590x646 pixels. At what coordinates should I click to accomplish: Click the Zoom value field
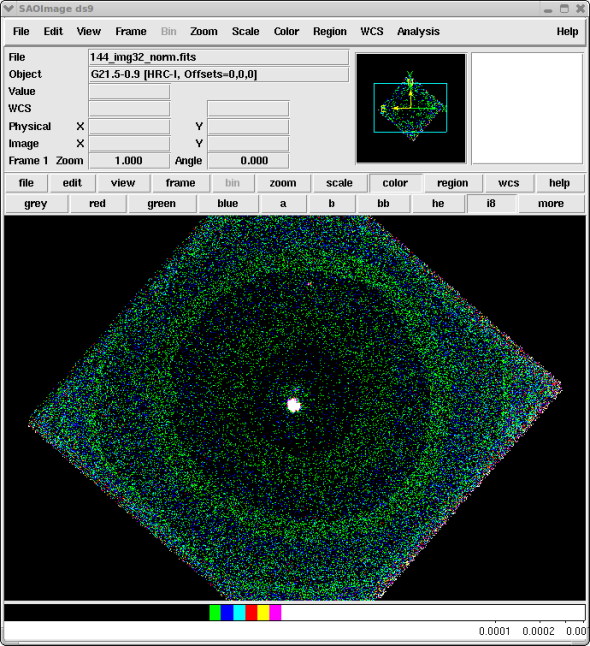pyautogui.click(x=129, y=161)
